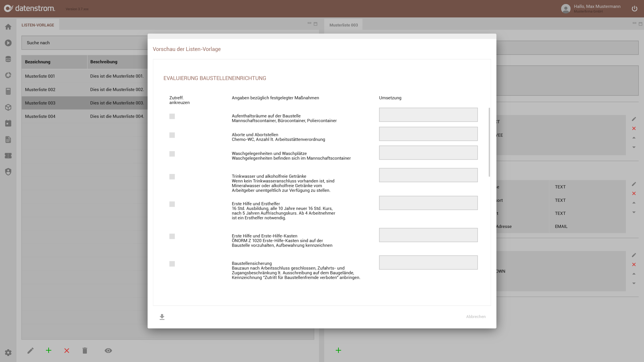This screenshot has height=362, width=644.
Task: Check the Baustellensicherung checkbox
Action: (172, 264)
